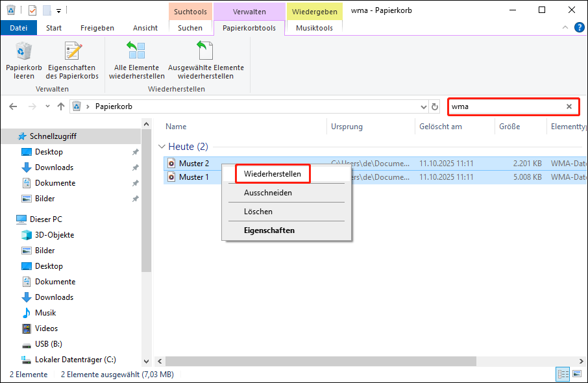Click the quick access properties checkmark icon
The width and height of the screenshot is (588, 383).
tap(32, 10)
